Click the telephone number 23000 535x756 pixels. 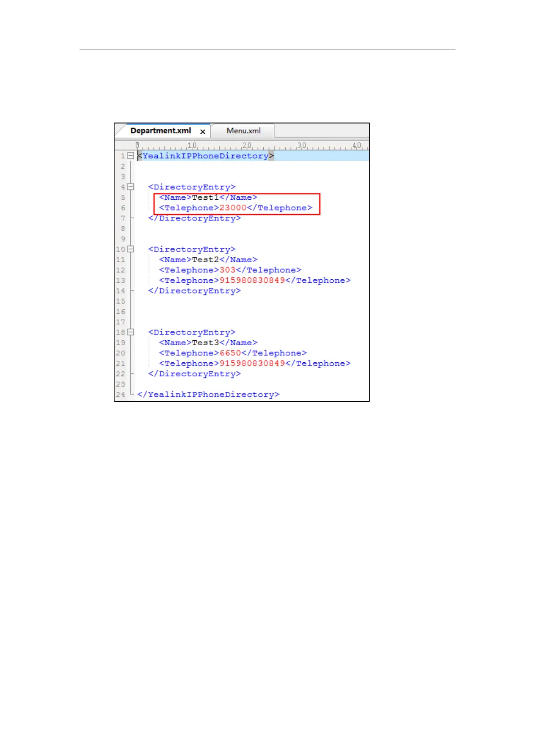click(233, 208)
